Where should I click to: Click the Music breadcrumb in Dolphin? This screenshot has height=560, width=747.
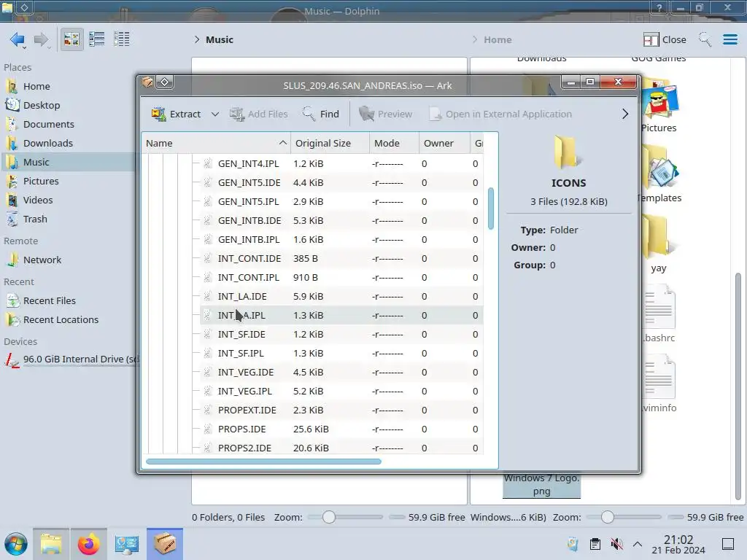(220, 39)
